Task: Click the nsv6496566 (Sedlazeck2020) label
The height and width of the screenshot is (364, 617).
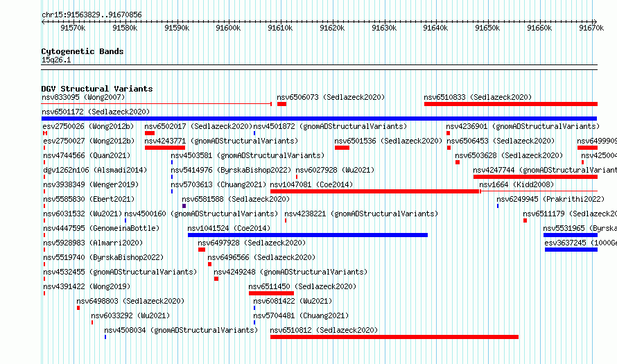Action: click(x=261, y=257)
